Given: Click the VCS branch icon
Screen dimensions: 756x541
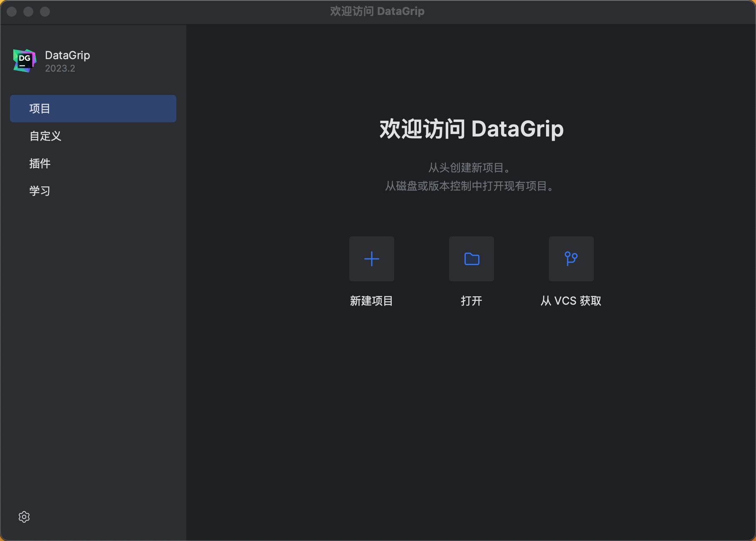Looking at the screenshot, I should click(x=571, y=259).
